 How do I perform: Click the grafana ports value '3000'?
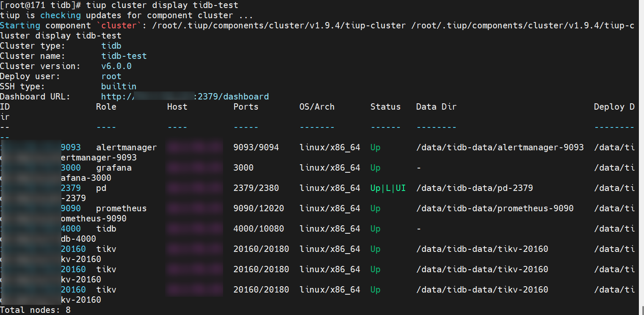243,168
